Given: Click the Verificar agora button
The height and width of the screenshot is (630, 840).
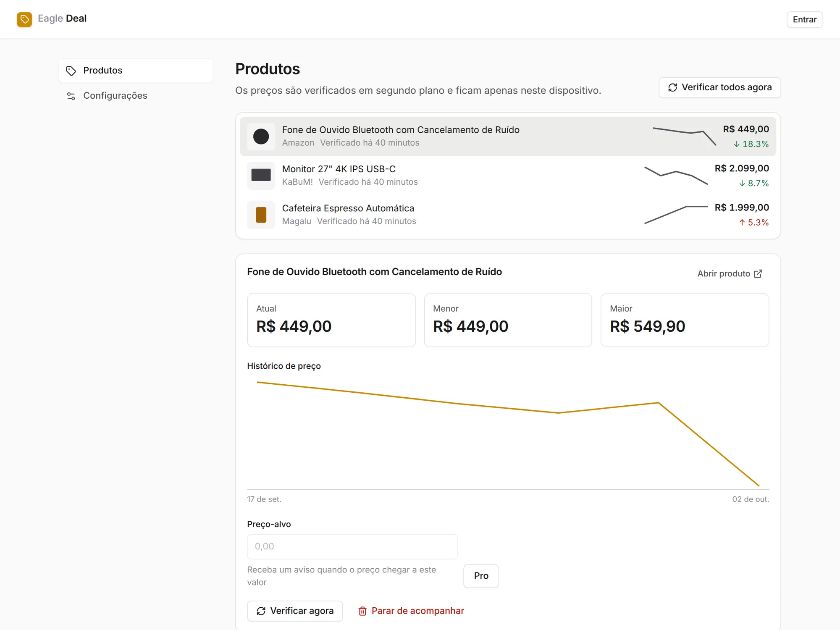Looking at the screenshot, I should [x=295, y=611].
